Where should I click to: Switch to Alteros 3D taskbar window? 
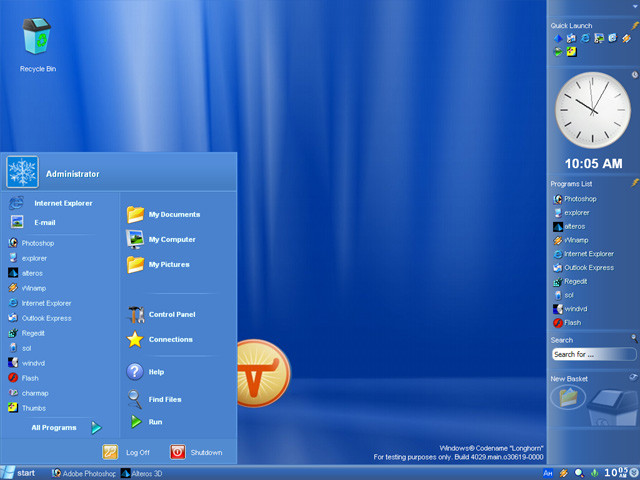click(x=142, y=473)
